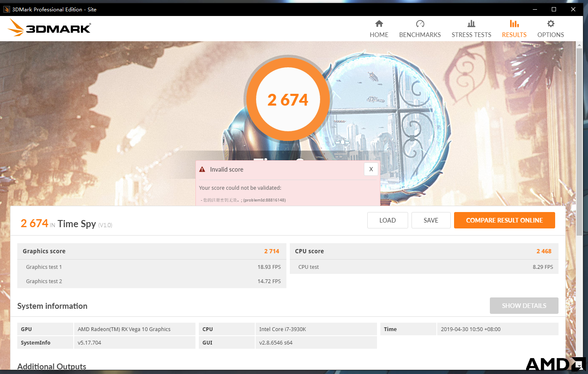Image resolution: width=588 pixels, height=374 pixels.
Task: Switch to the STRESS TESTS tab
Action: tap(471, 29)
